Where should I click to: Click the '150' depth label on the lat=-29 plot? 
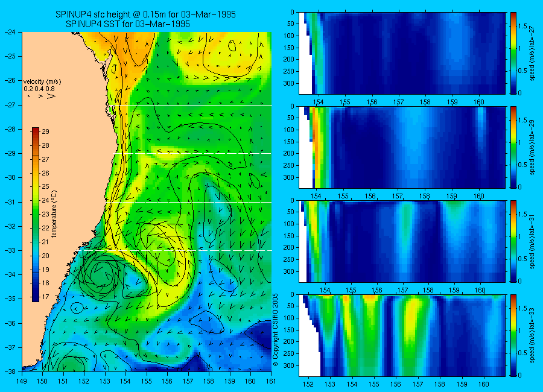(289, 142)
